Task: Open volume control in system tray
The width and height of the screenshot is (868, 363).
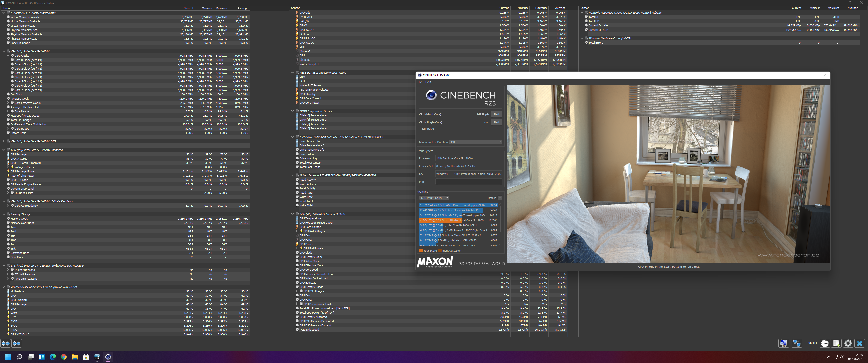Action: [842, 357]
